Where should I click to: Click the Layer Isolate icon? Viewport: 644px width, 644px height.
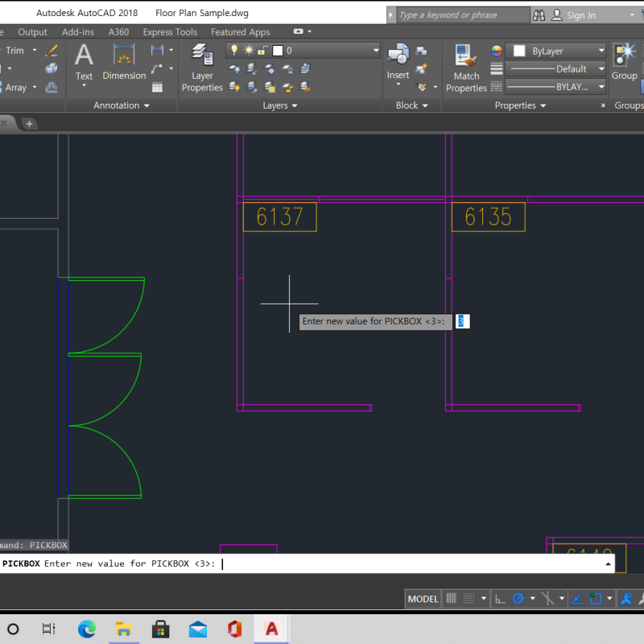coord(252,68)
